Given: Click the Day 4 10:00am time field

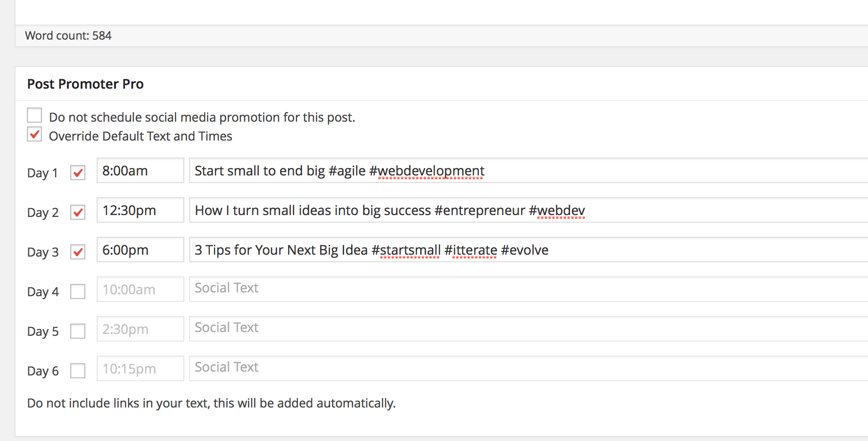Looking at the screenshot, I should tap(141, 290).
